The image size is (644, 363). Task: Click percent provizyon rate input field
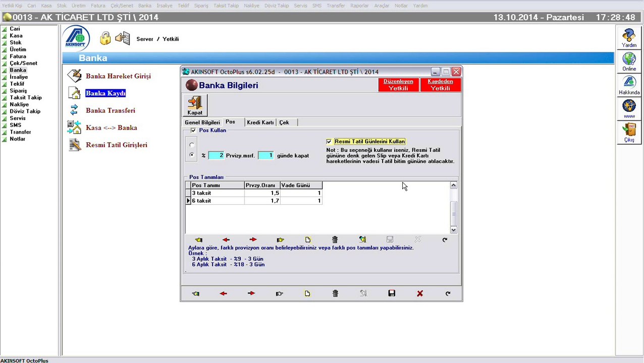pyautogui.click(x=216, y=155)
